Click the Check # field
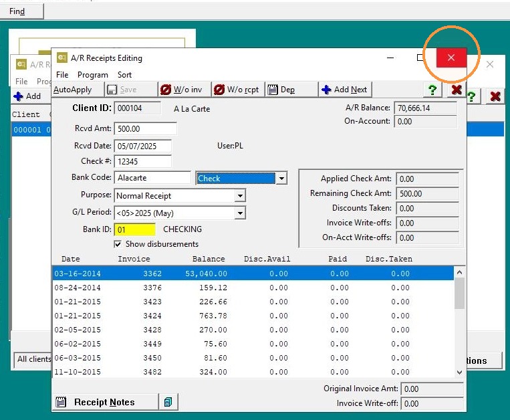Image resolution: width=510 pixels, height=420 pixels. pos(143,161)
